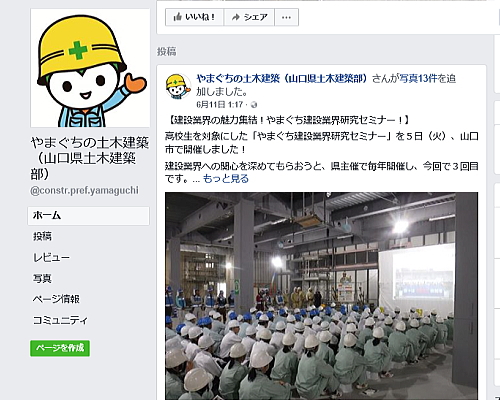Open the 写真13件 photos link
Screen dimensions: 500x400
(x=418, y=79)
